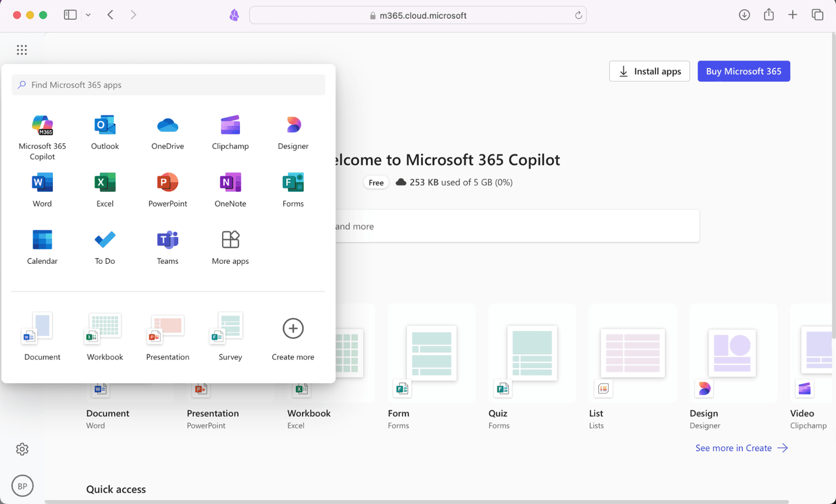This screenshot has height=504, width=836.
Task: Open settings gear in sidebar
Action: pyautogui.click(x=22, y=449)
